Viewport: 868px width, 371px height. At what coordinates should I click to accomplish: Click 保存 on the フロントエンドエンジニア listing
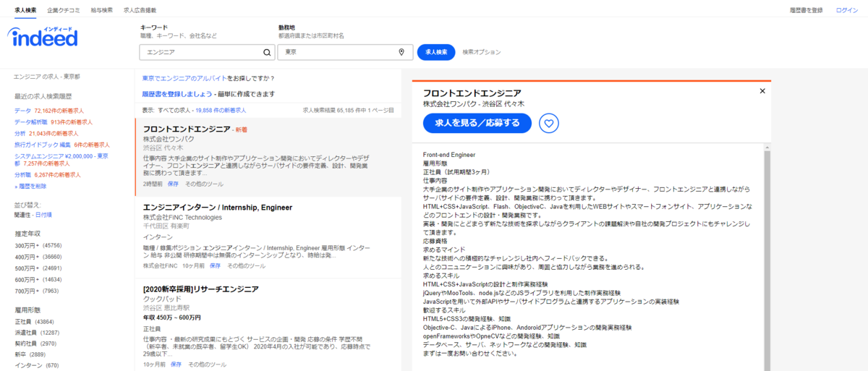pos(173,184)
